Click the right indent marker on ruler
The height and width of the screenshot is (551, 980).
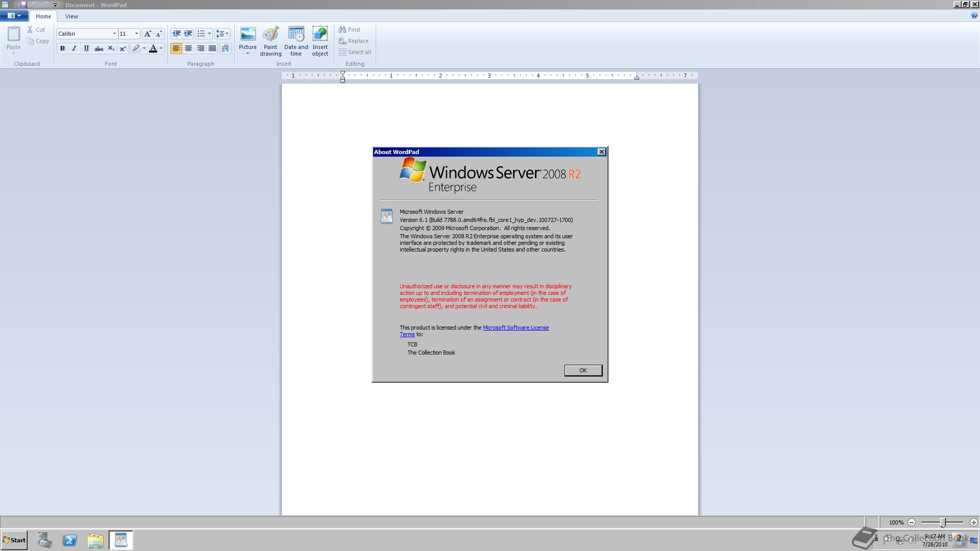click(636, 77)
